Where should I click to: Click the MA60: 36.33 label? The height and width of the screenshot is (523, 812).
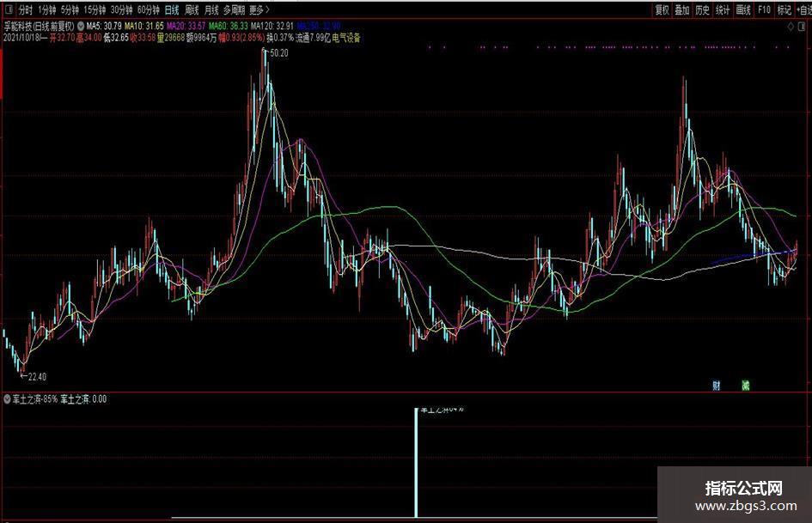229,26
